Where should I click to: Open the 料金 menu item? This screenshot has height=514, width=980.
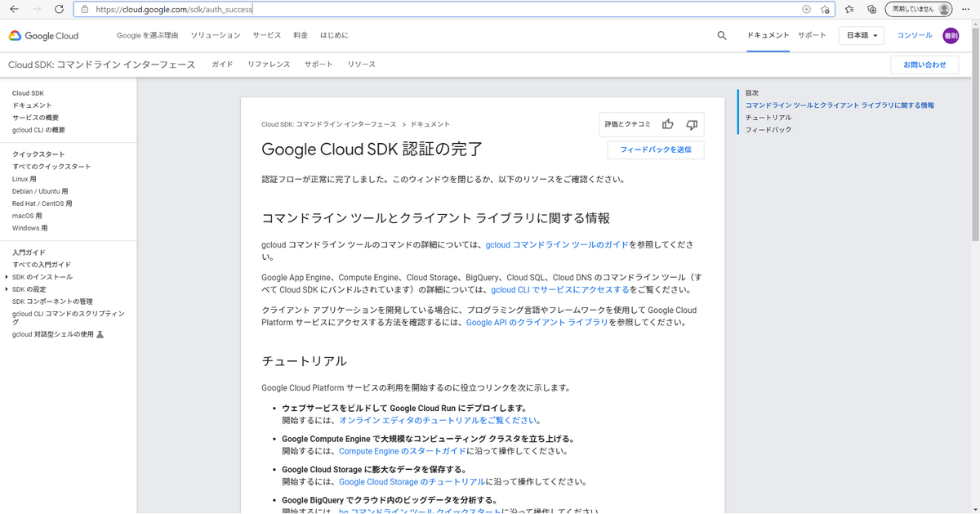(301, 36)
